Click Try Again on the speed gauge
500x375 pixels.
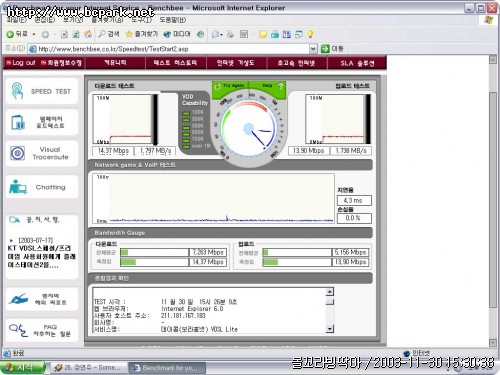230,86
